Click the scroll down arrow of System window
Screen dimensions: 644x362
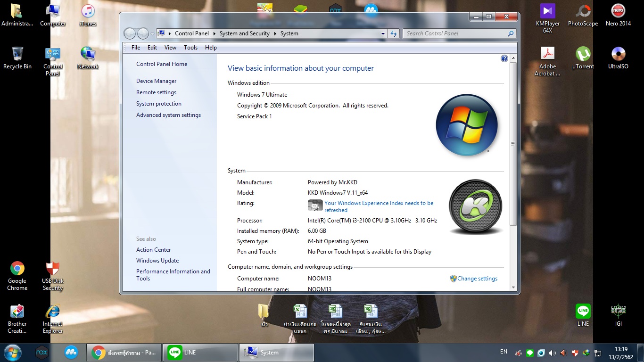point(513,287)
